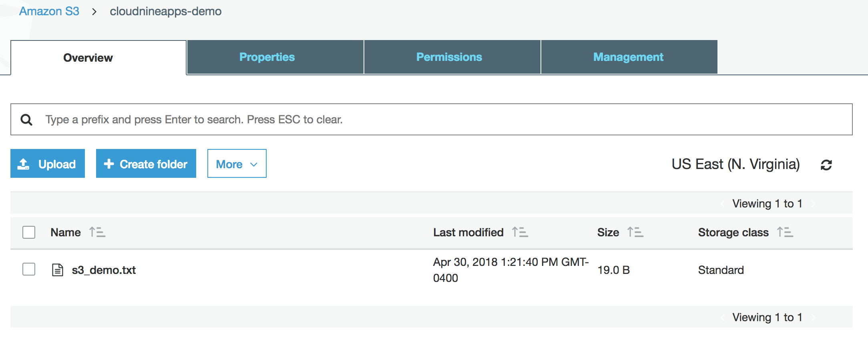Focus the prefix search input field

pos(440,120)
